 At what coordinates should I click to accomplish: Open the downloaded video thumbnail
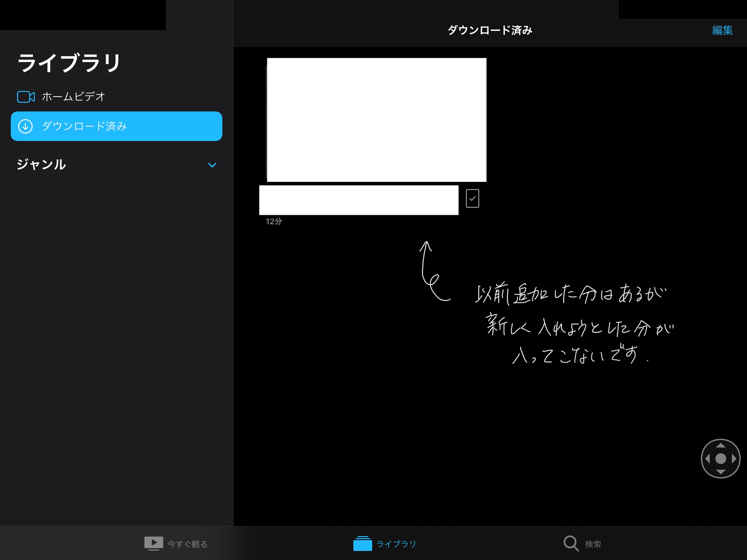[377, 120]
